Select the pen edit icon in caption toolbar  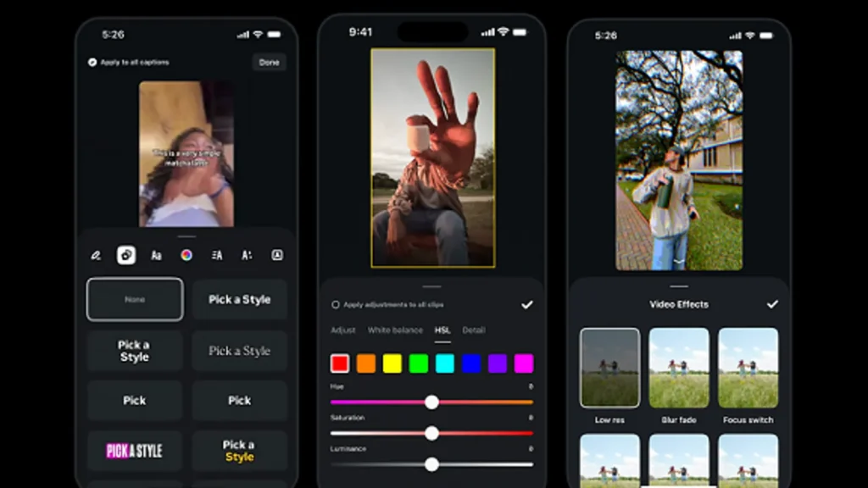click(96, 255)
